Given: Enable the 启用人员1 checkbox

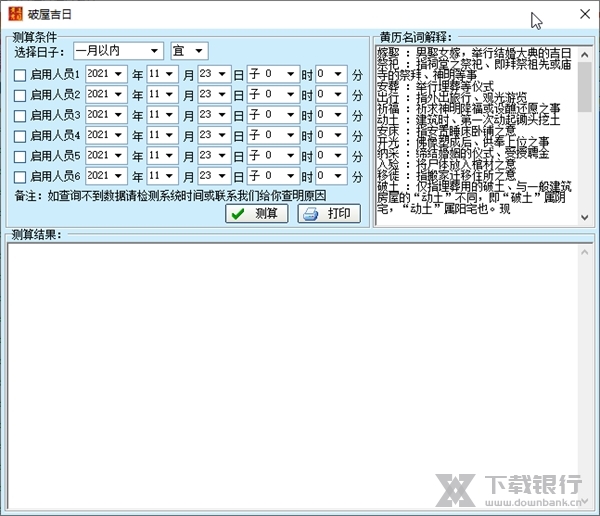Looking at the screenshot, I should click(20, 75).
